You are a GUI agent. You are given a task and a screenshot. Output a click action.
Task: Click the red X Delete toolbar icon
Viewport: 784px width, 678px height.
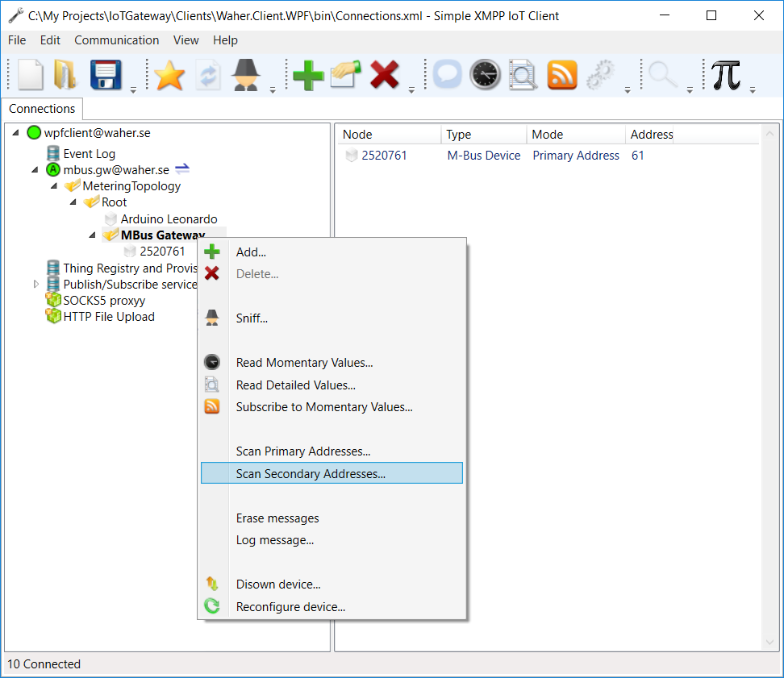(385, 75)
